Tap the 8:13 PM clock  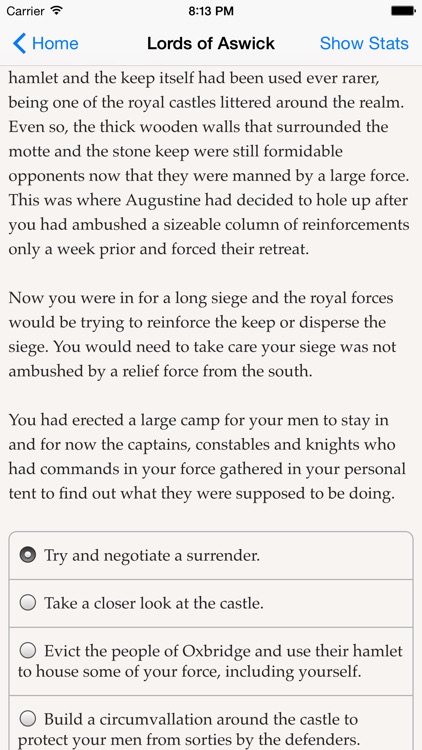coord(211,11)
